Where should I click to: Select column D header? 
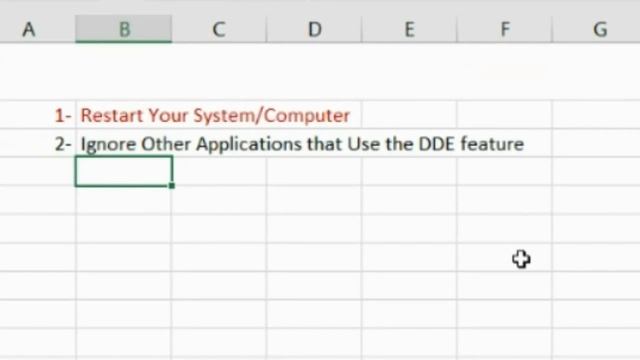pos(314,29)
